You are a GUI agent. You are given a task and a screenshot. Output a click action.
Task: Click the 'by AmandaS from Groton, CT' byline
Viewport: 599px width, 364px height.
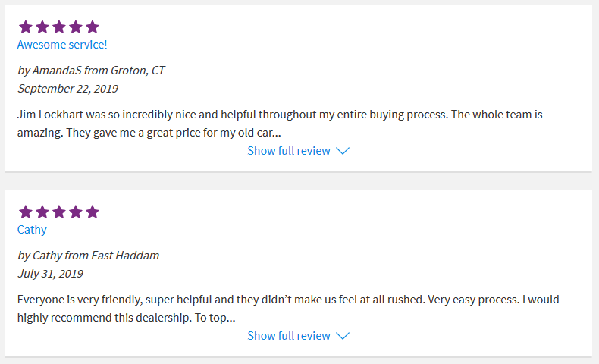pyautogui.click(x=91, y=71)
